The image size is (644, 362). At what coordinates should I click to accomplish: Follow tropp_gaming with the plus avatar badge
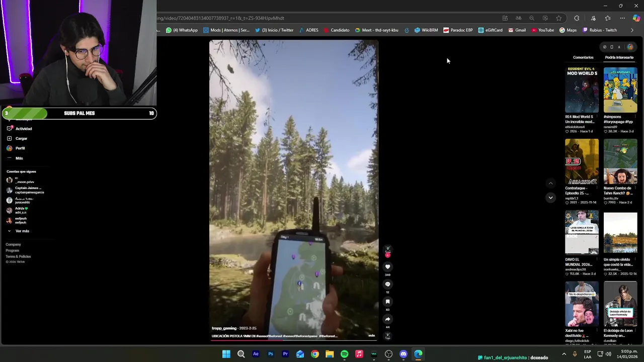(x=387, y=255)
